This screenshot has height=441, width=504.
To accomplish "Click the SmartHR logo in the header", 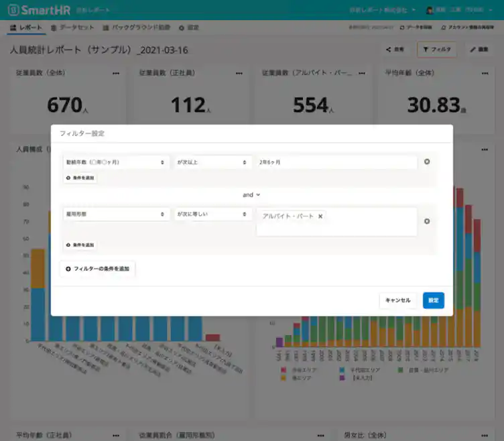I will click(39, 10).
